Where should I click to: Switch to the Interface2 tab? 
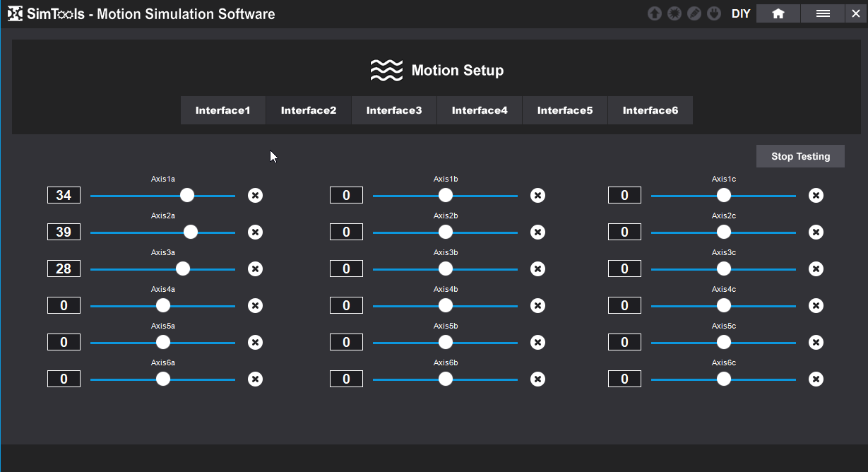[309, 110]
